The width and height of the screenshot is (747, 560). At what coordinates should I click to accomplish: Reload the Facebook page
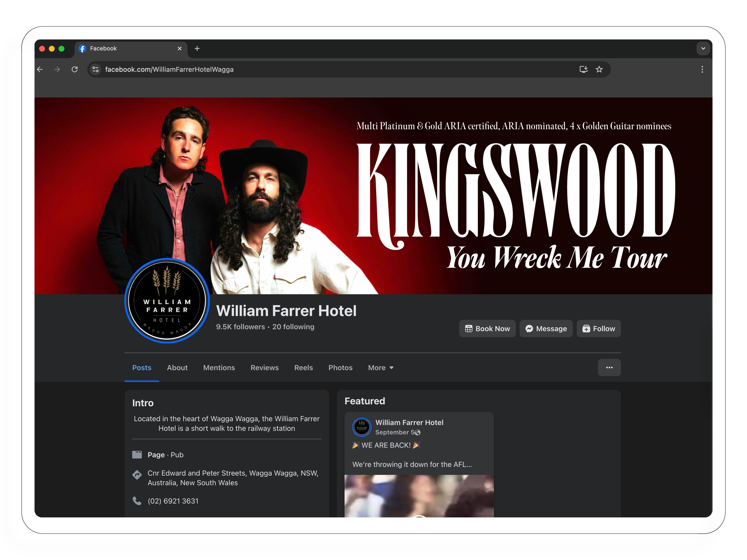75,69
